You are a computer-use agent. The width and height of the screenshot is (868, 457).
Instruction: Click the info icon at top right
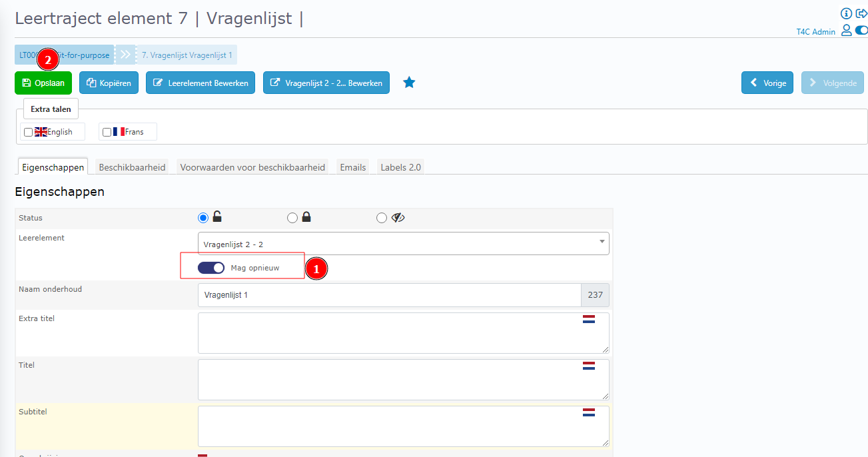click(847, 13)
